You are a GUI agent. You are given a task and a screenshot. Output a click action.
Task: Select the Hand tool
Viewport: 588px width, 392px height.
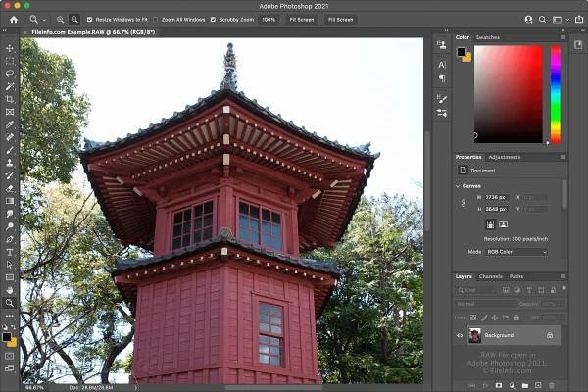click(x=10, y=290)
